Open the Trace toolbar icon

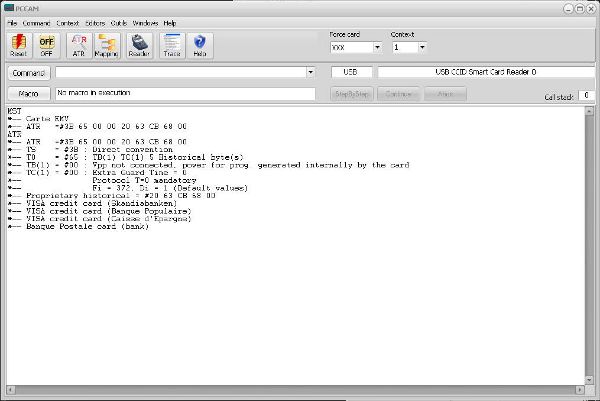pyautogui.click(x=172, y=46)
